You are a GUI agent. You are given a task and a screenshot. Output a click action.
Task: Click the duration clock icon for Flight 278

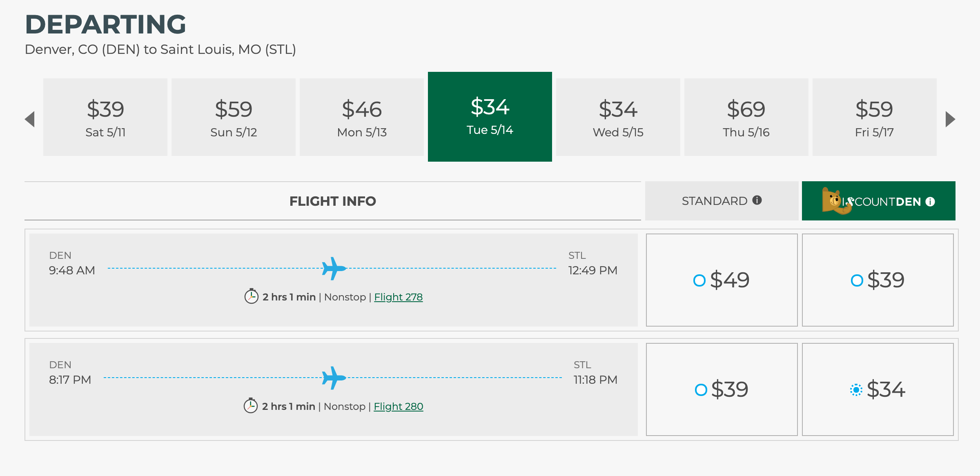click(251, 296)
